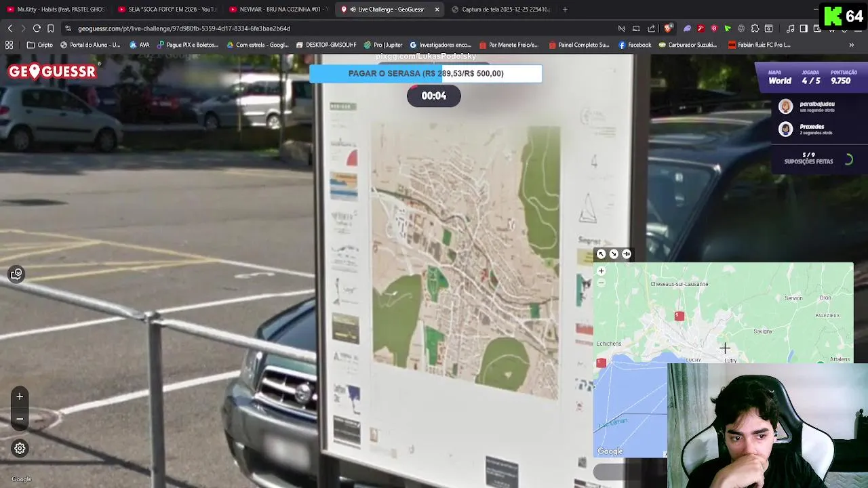Open the GeoGuessr settings gear
The width and height of the screenshot is (868, 488).
pyautogui.click(x=20, y=448)
